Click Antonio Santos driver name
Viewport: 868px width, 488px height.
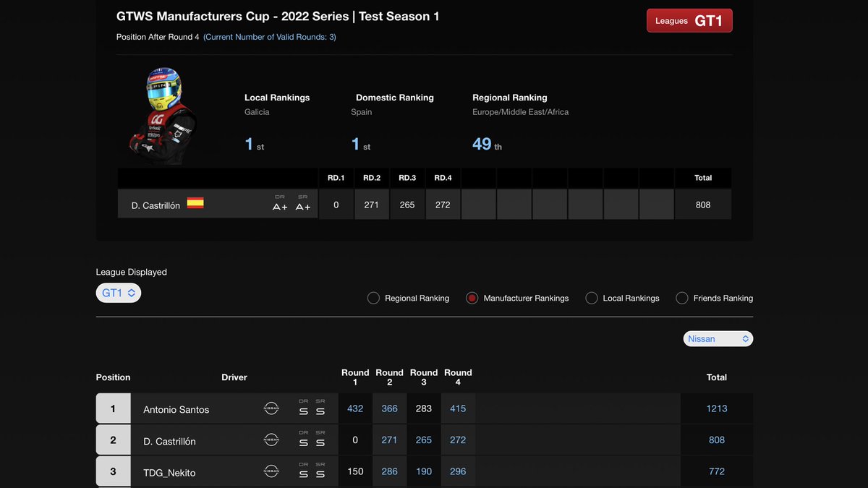coord(176,409)
